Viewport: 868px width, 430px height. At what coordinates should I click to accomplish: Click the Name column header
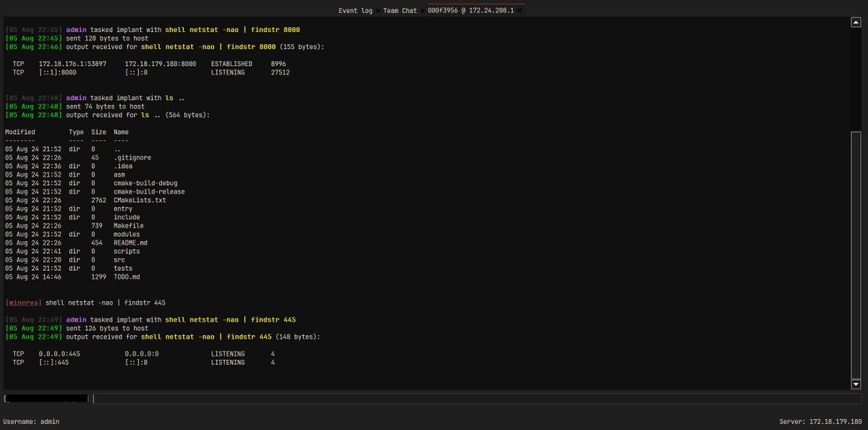(x=121, y=132)
